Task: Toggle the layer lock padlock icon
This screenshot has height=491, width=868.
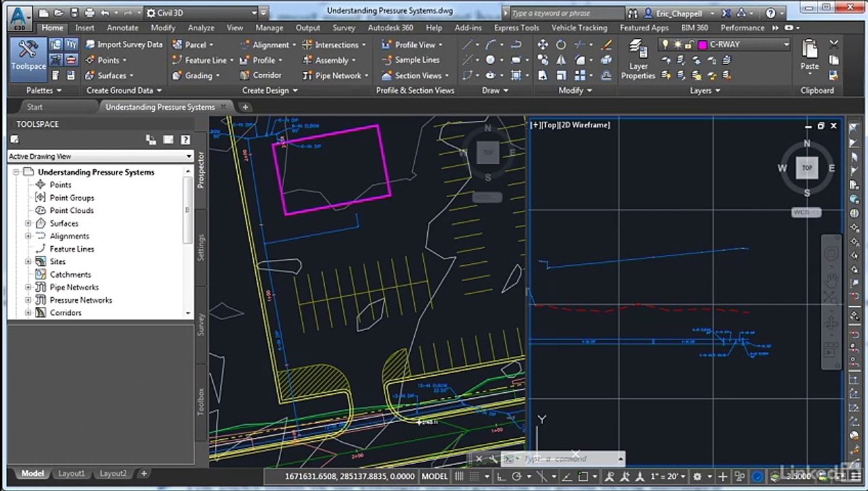Action: pos(689,44)
